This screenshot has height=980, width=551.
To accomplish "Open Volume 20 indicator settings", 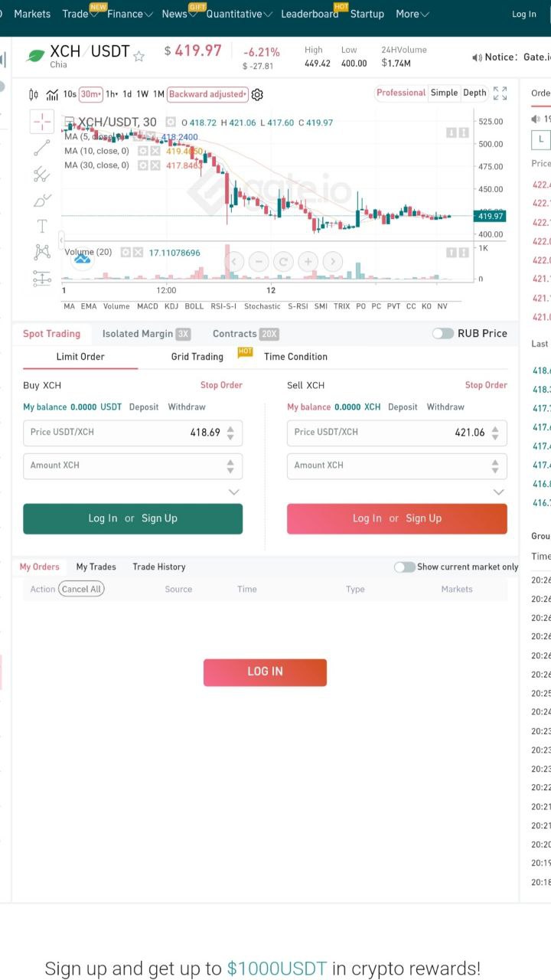I will coord(126,253).
